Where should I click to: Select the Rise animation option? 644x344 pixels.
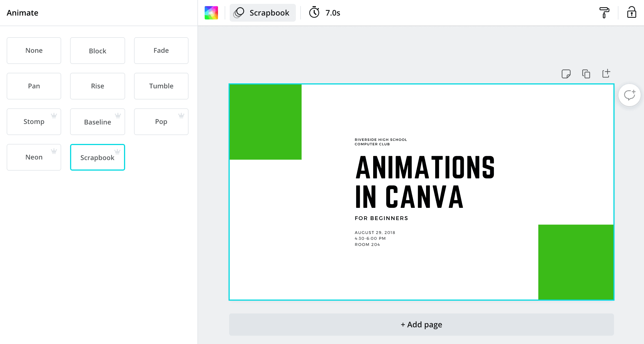(x=98, y=86)
